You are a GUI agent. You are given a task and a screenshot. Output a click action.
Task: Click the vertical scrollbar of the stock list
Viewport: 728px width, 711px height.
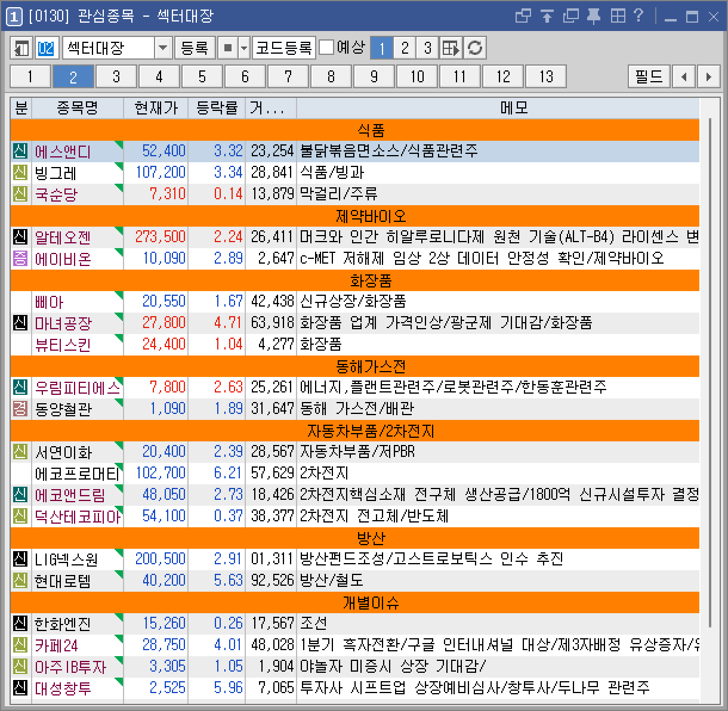tap(710, 372)
